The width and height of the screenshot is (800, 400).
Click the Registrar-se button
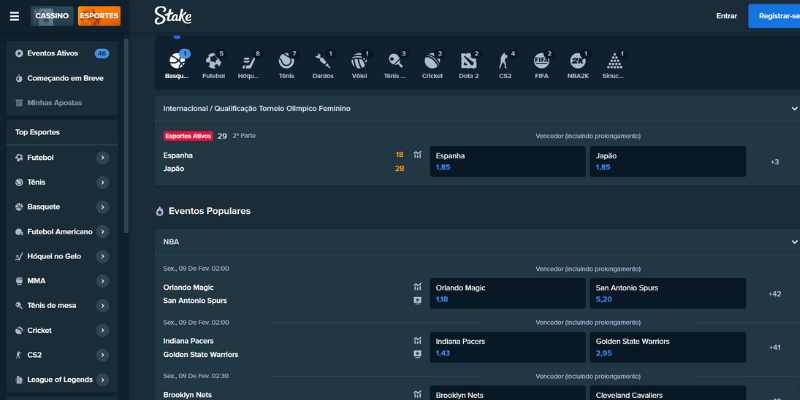(774, 16)
